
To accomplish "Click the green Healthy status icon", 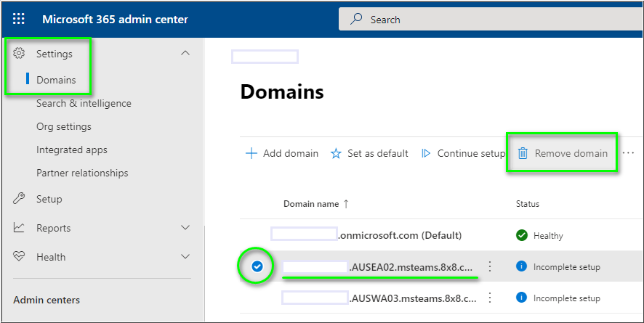I will (522, 235).
